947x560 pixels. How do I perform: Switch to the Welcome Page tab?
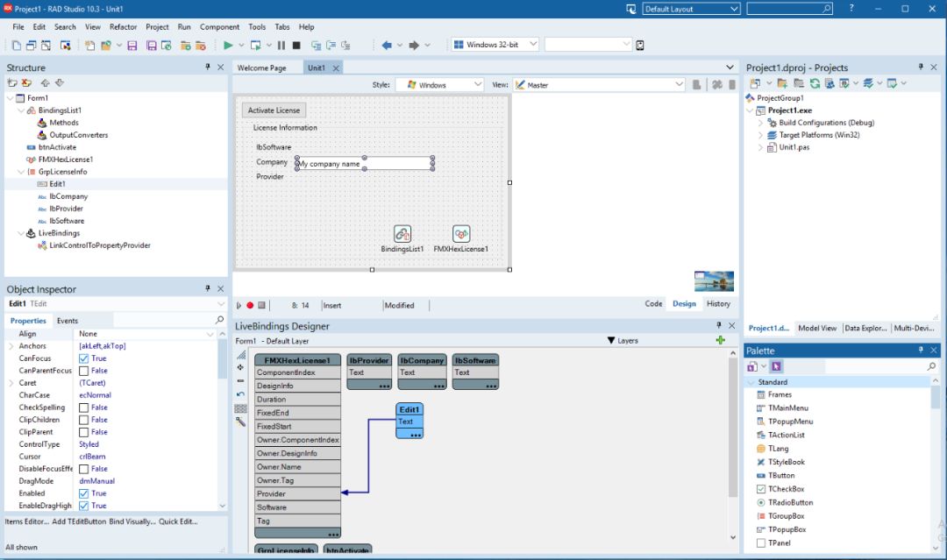[261, 67]
